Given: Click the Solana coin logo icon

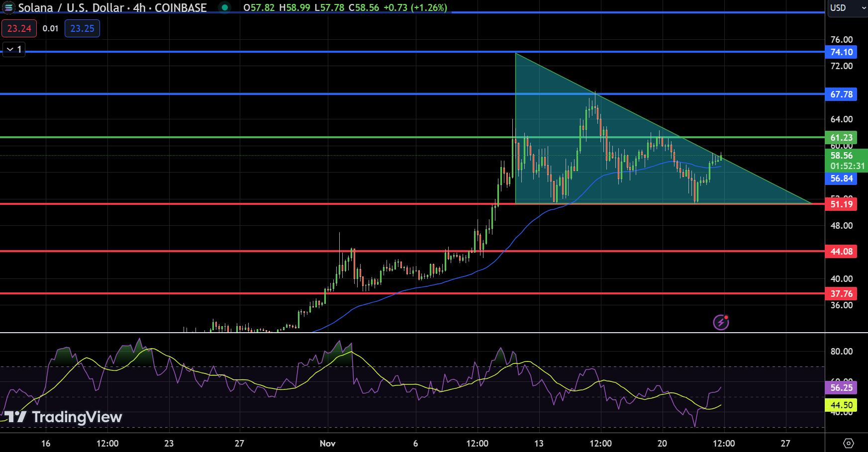Looking at the screenshot, I should pyautogui.click(x=8, y=7).
